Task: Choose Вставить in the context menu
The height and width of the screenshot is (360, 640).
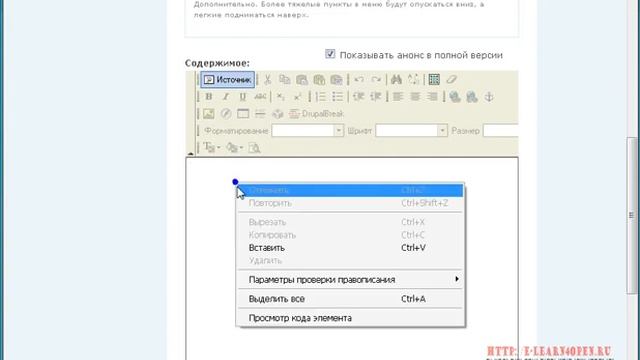Action: pos(351,248)
